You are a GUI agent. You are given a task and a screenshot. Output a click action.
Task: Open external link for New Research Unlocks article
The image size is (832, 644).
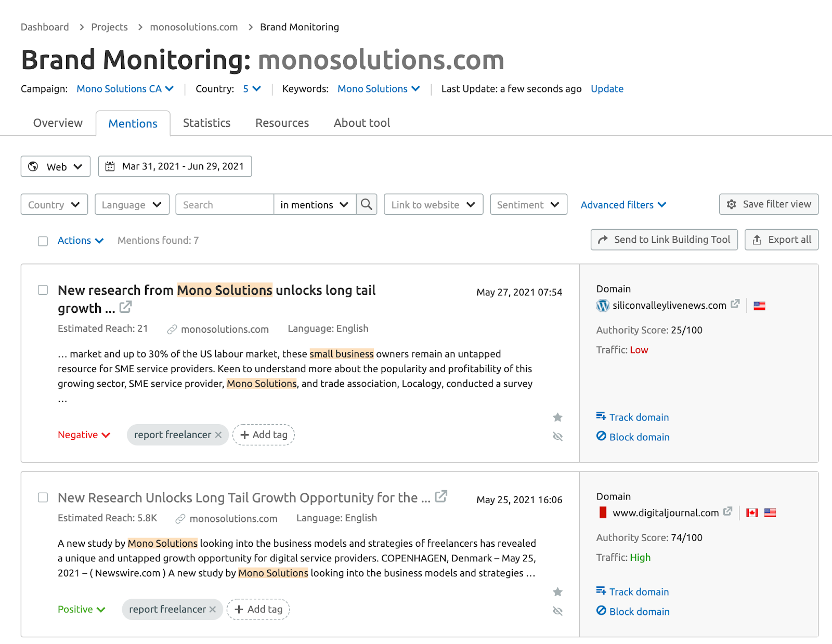(441, 496)
